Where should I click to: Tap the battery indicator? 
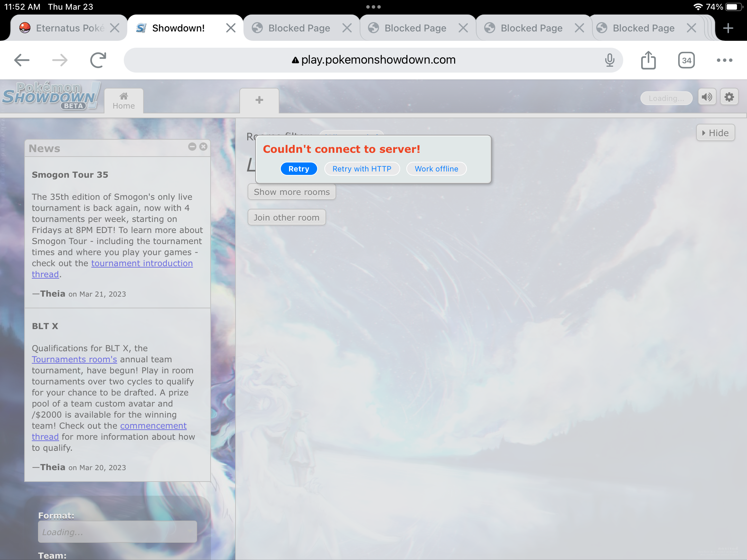[734, 7]
